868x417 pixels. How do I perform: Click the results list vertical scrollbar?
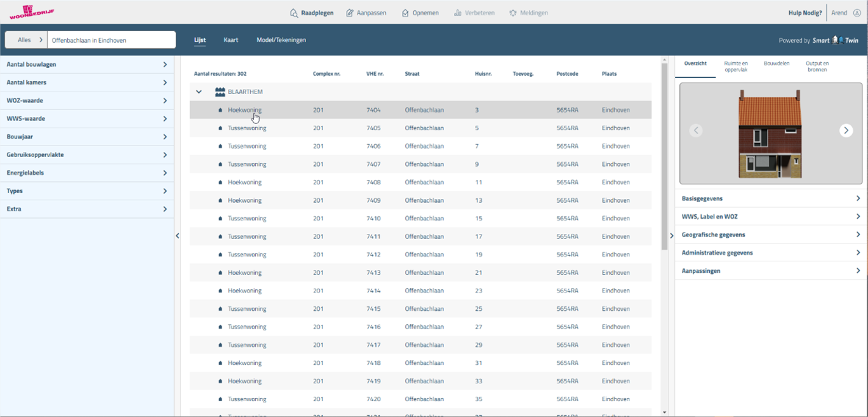point(664,191)
